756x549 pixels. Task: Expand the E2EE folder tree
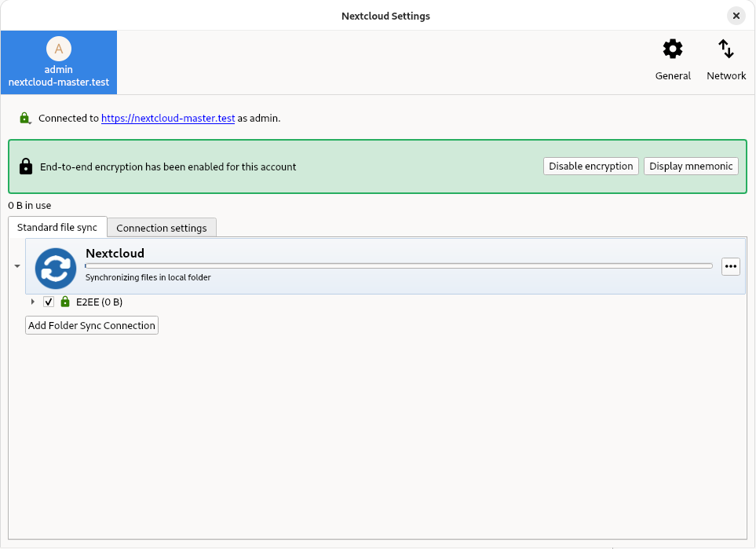point(33,302)
